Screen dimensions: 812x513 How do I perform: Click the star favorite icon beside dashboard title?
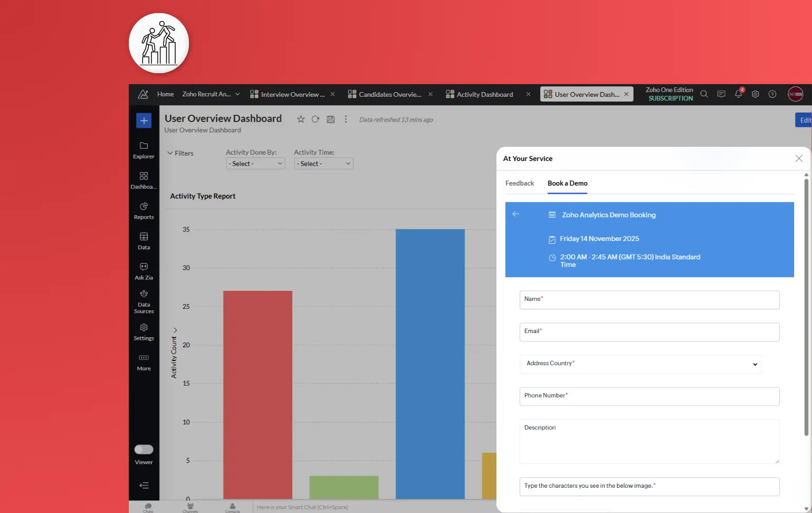(x=301, y=119)
